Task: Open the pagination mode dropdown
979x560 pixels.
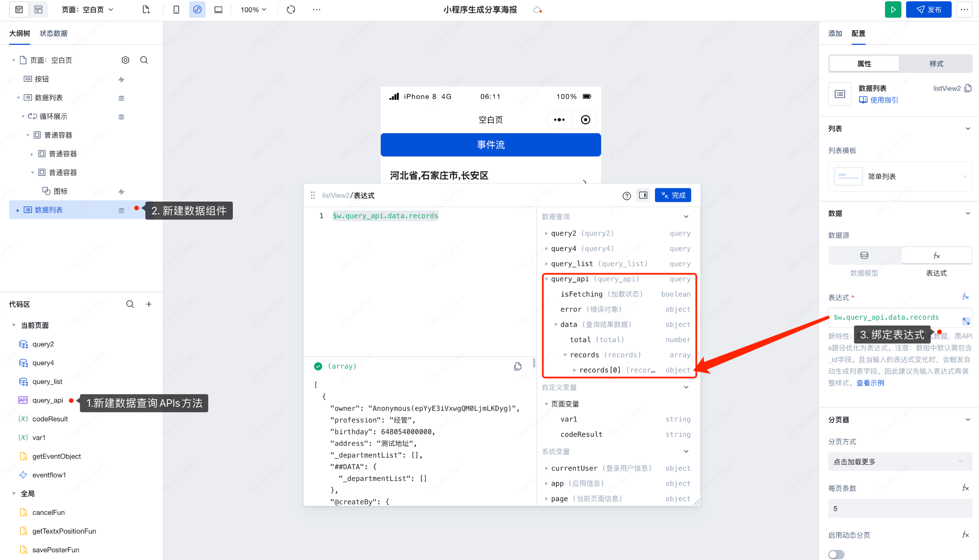Action: [x=900, y=462]
